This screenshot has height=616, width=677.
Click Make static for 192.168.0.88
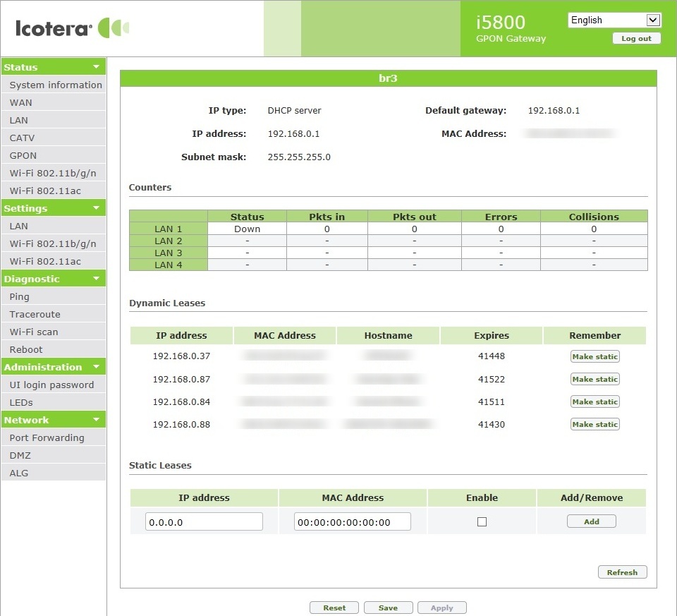pos(594,424)
